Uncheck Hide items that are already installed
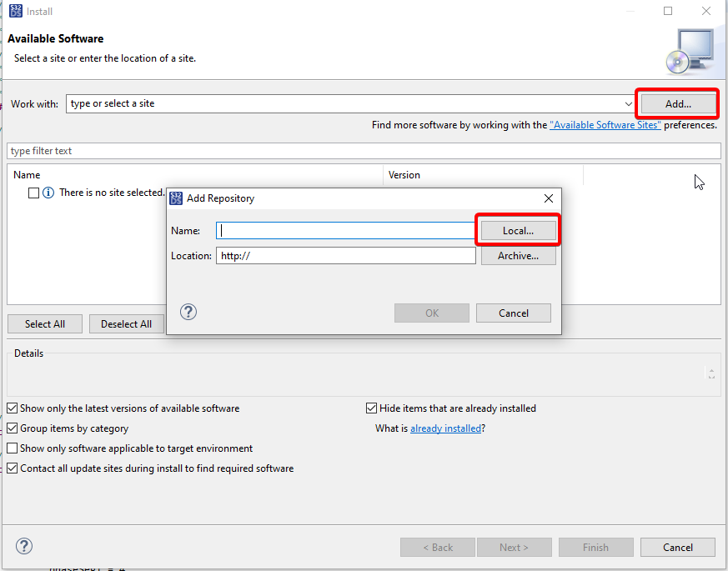 (371, 408)
